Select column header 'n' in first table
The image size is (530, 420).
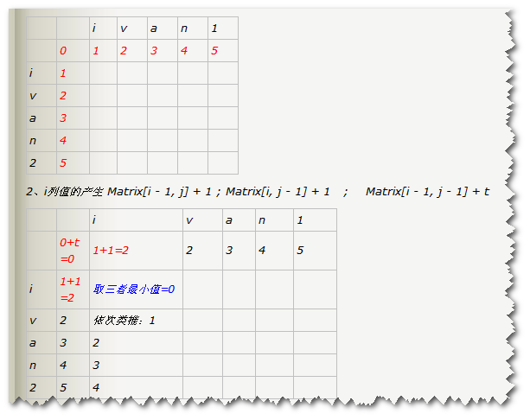[184, 29]
